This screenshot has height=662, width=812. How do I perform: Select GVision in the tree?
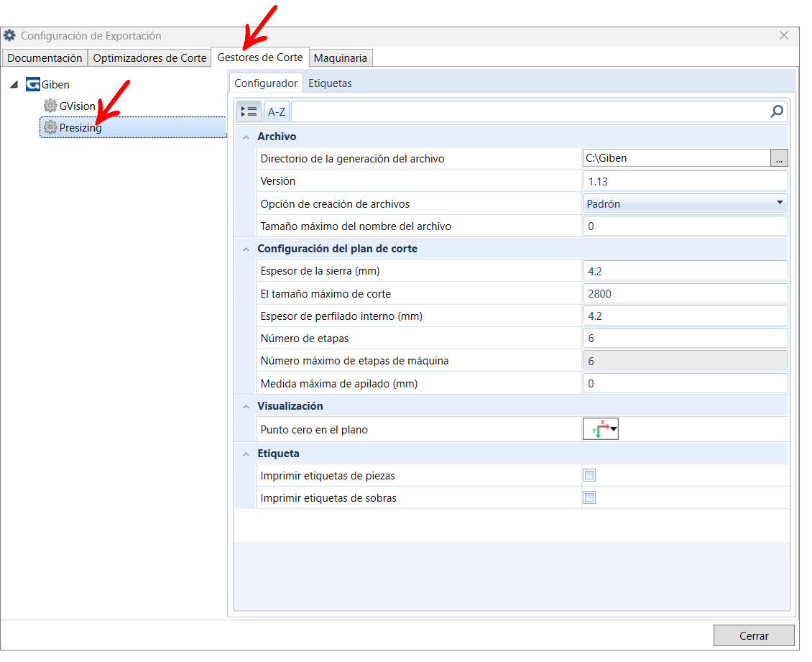tap(77, 106)
